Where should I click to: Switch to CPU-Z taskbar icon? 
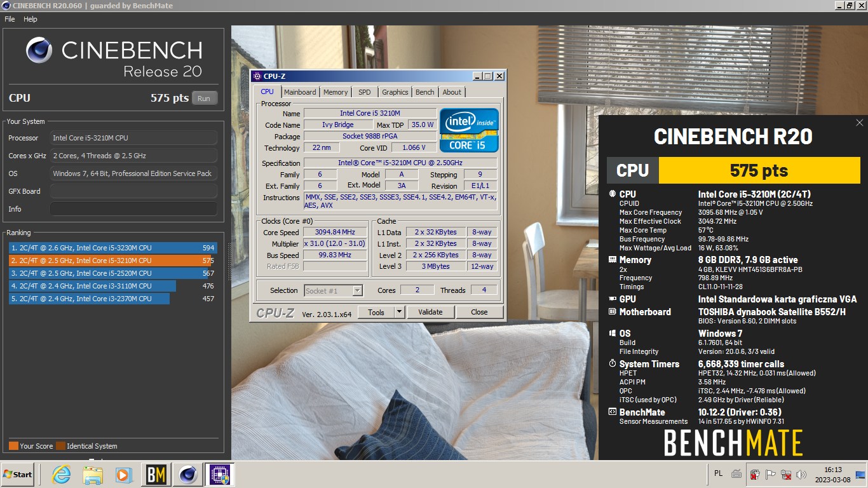(x=220, y=474)
